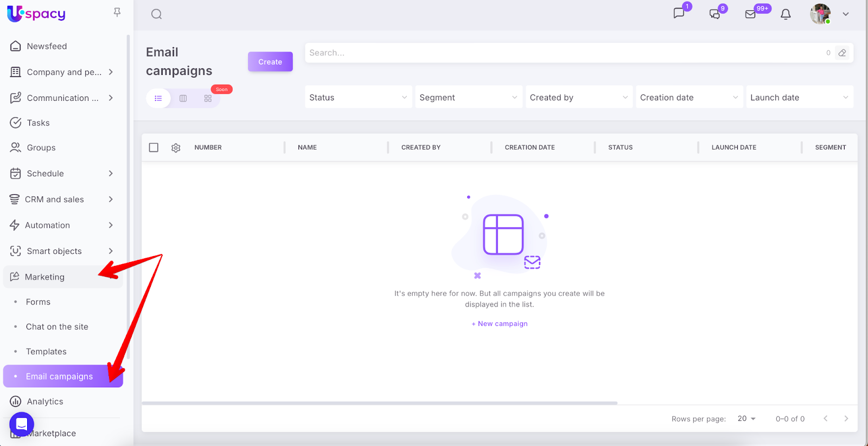Click the Uspacy logo
The image size is (868, 446).
[x=36, y=14]
